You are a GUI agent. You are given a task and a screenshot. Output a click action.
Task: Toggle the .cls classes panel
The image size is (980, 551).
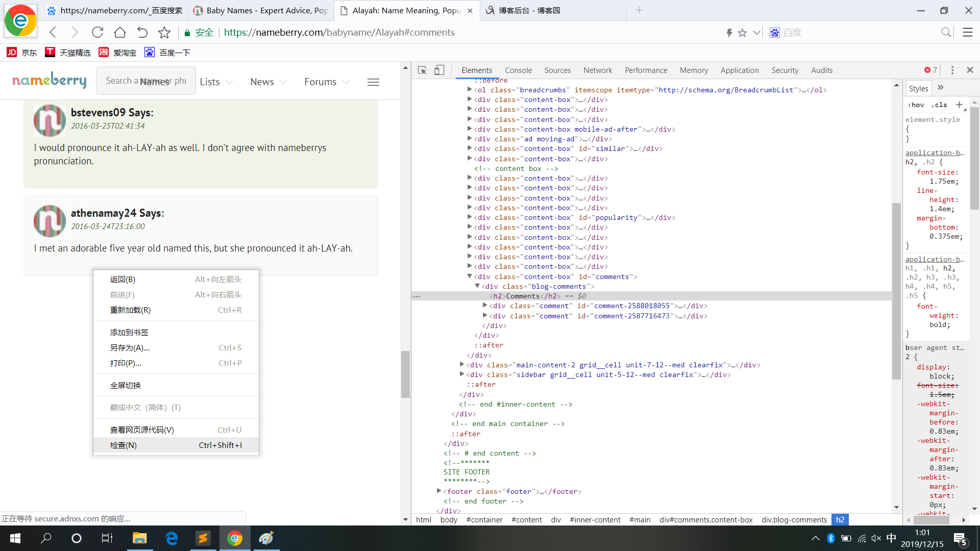939,105
